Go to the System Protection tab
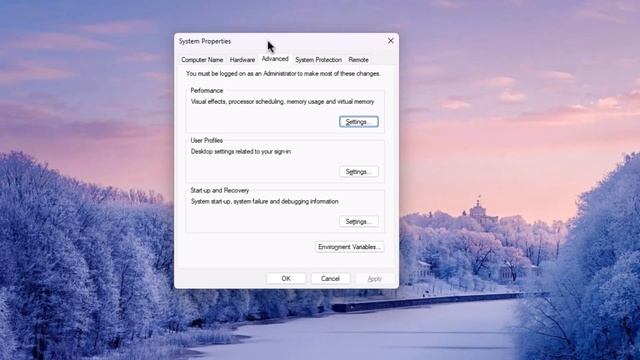Viewport: 640px width, 360px height. point(318,60)
